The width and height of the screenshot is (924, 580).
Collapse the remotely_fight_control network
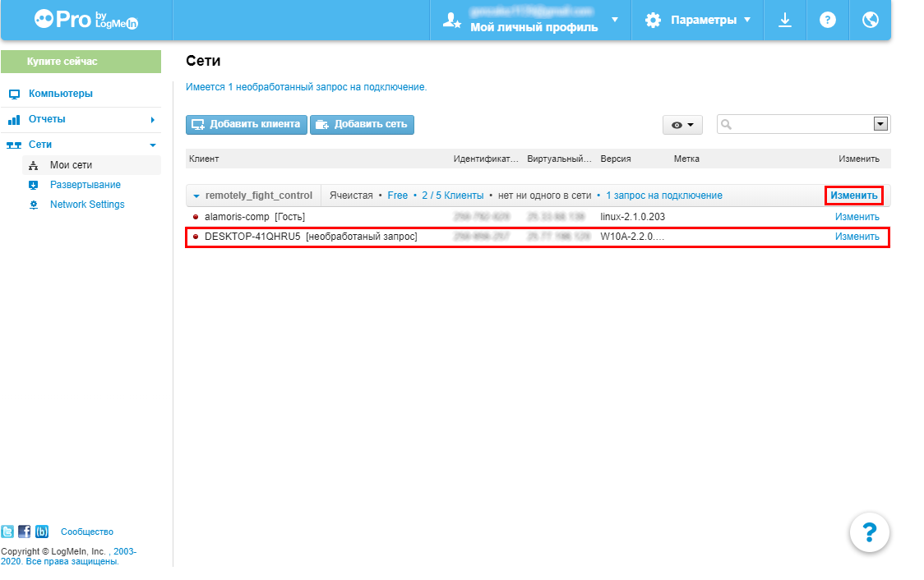point(197,196)
